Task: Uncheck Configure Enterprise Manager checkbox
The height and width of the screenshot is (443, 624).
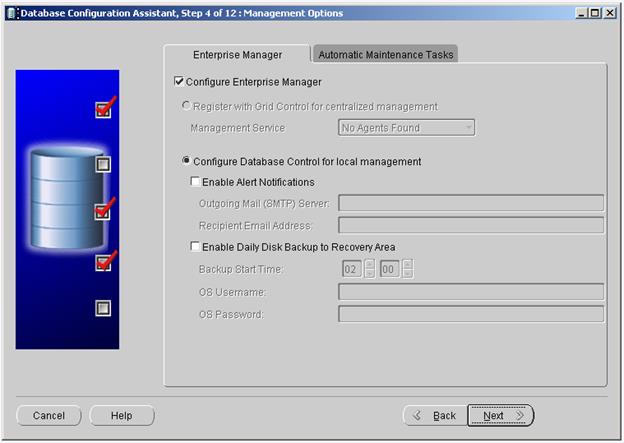Action: pos(179,82)
